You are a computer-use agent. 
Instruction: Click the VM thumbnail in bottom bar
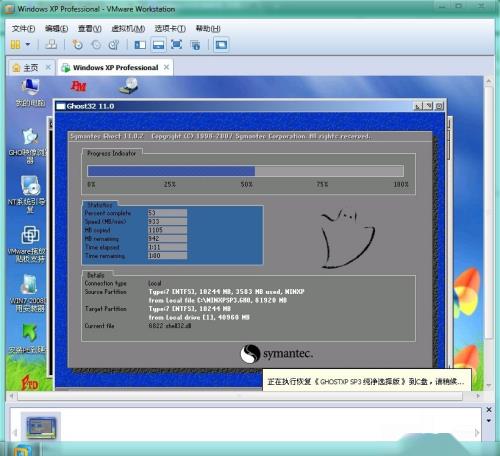41,427
